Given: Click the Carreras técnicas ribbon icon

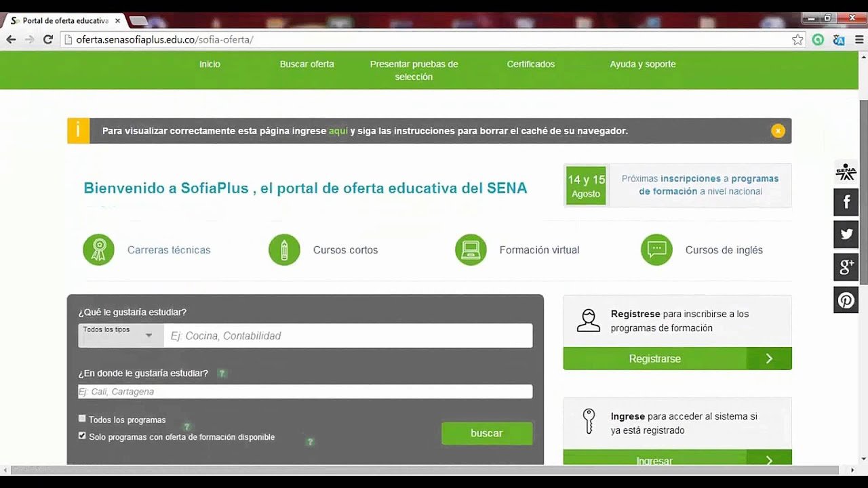Looking at the screenshot, I should coord(98,249).
